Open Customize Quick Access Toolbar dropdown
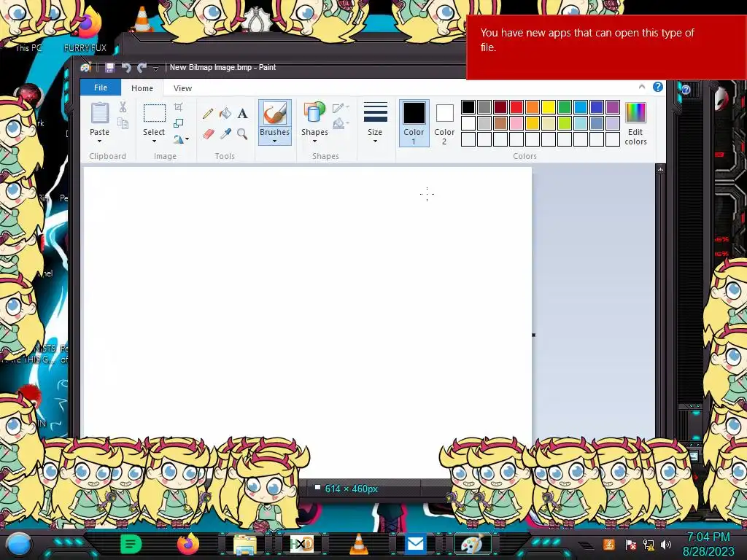Image resolution: width=747 pixels, height=560 pixels. click(155, 69)
